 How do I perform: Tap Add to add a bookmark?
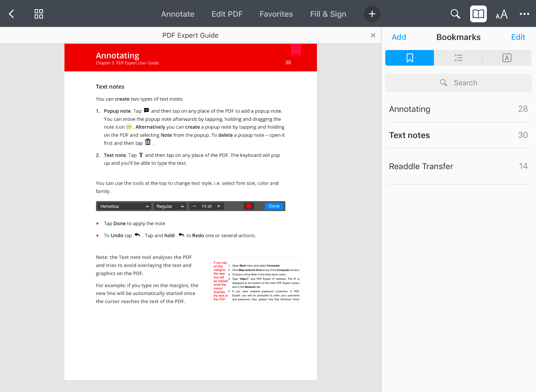(x=399, y=37)
